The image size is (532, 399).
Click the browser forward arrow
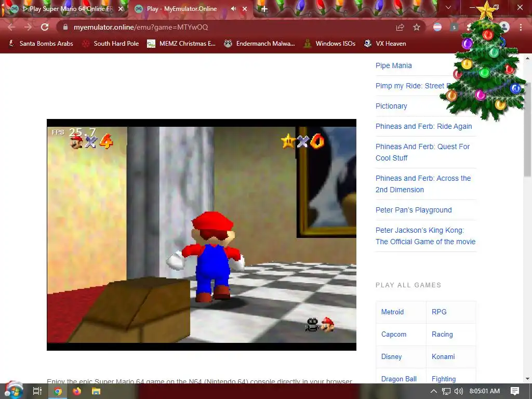pos(28,27)
